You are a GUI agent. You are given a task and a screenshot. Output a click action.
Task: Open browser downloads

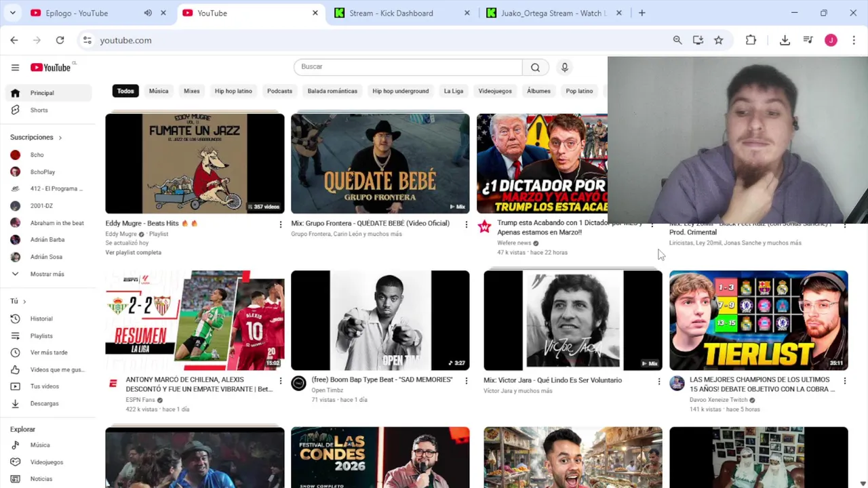click(785, 40)
